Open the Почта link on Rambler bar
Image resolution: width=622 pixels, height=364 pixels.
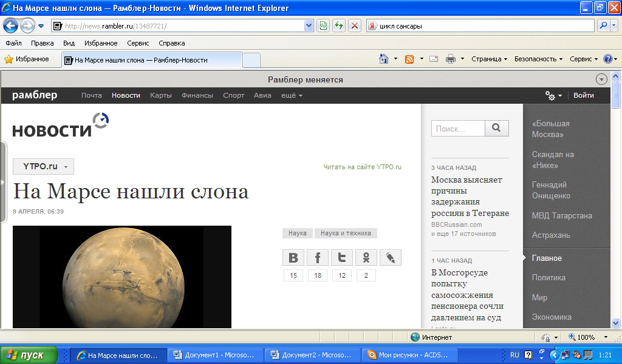[92, 95]
